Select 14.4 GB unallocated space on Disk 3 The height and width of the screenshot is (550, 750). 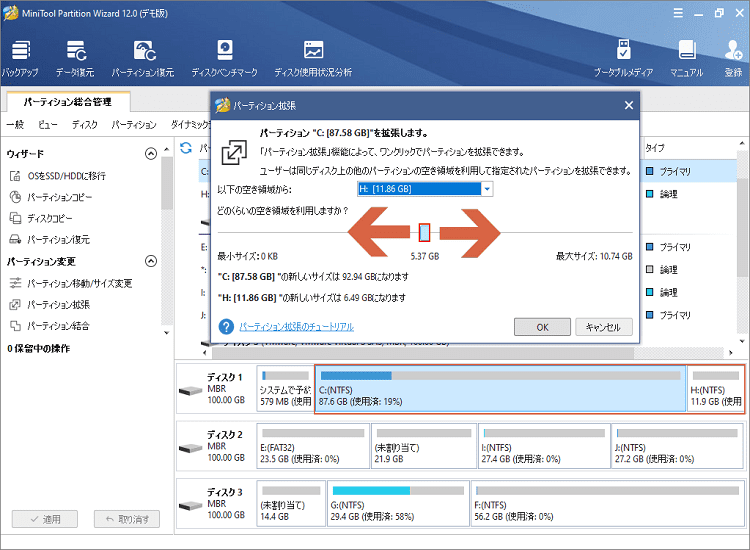(291, 504)
